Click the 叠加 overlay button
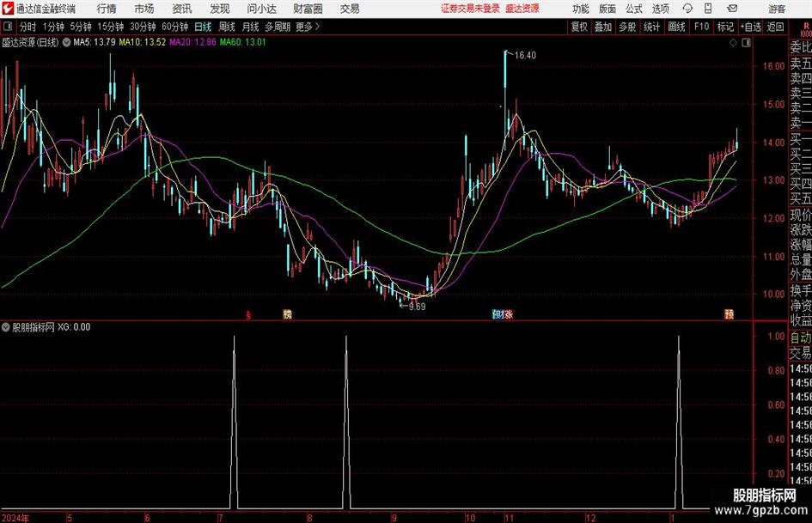 click(x=603, y=27)
